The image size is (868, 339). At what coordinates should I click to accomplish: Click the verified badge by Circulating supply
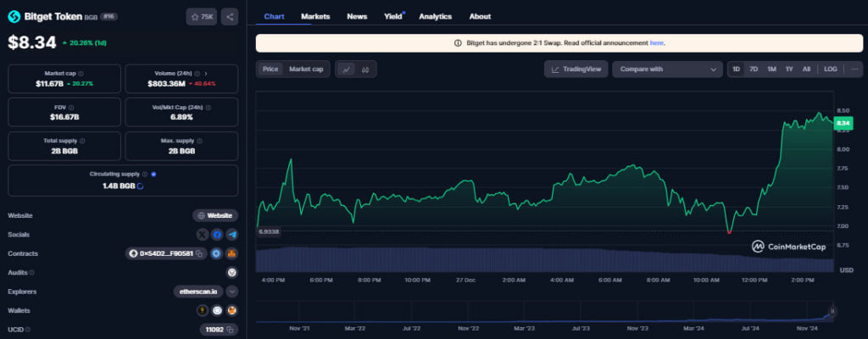point(153,174)
